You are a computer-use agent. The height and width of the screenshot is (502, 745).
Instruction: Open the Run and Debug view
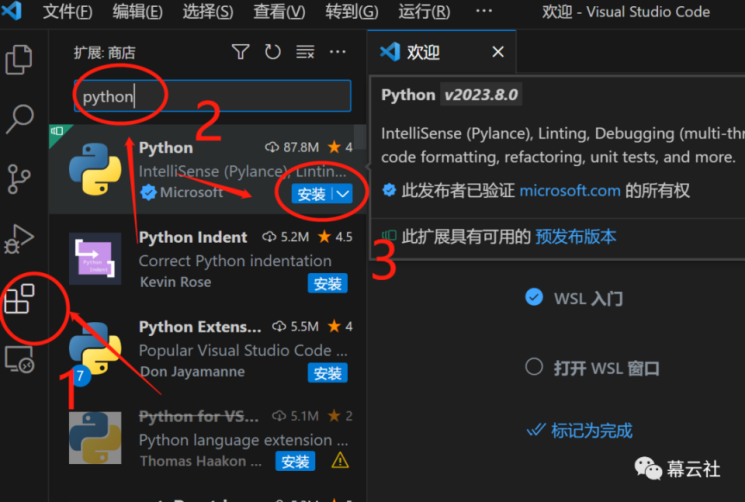coord(20,239)
